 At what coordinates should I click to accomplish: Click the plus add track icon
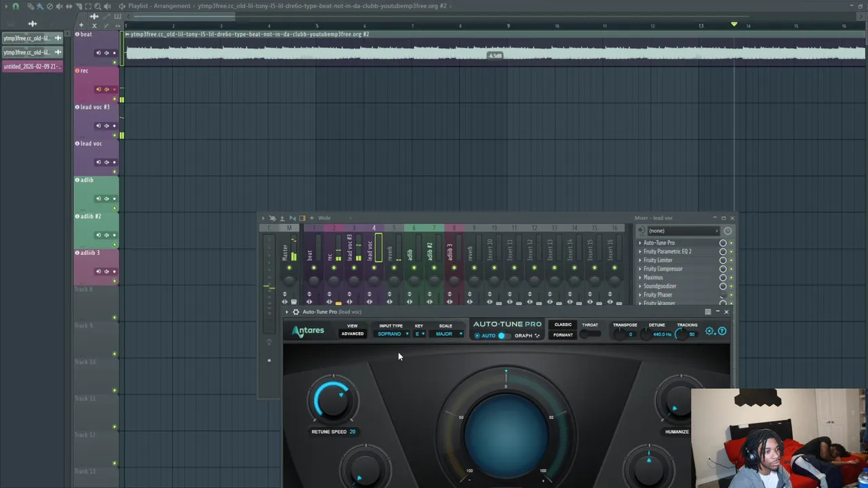click(x=81, y=25)
